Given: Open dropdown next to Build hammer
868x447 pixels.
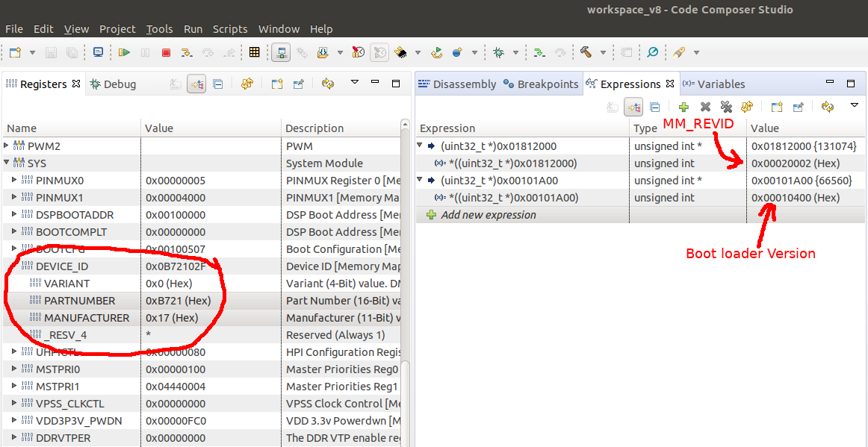Looking at the screenshot, I should 603,53.
